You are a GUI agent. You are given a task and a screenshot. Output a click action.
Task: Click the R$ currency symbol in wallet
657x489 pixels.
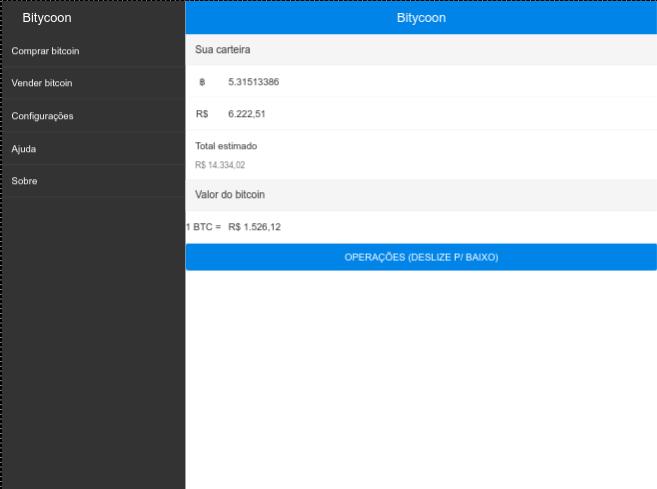(x=202, y=115)
